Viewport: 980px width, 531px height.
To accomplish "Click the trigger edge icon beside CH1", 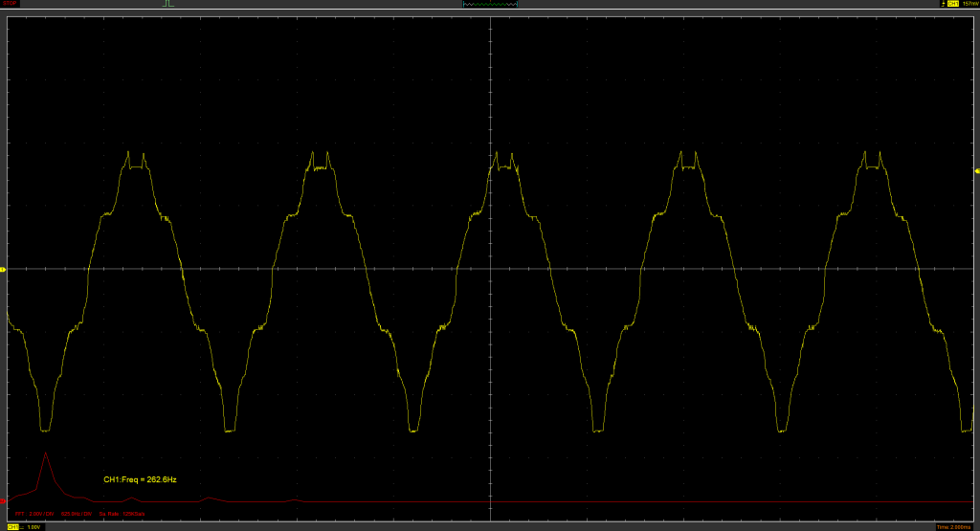I will [942, 4].
